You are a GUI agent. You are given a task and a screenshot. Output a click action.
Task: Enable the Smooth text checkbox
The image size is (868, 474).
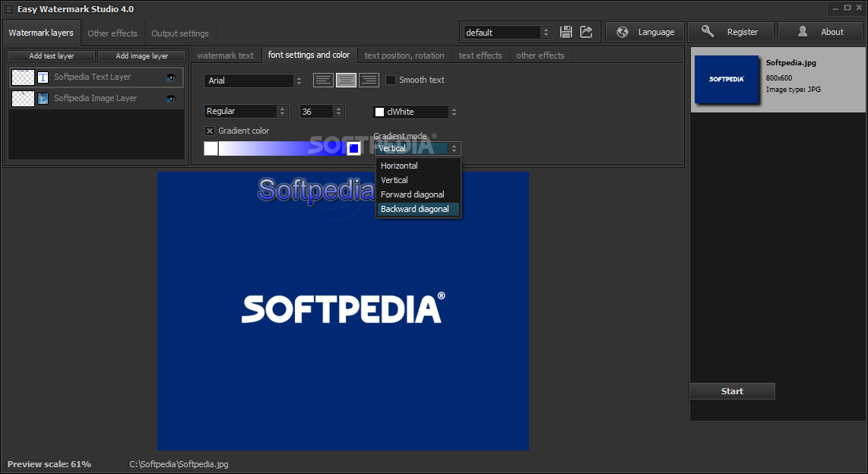coord(390,81)
